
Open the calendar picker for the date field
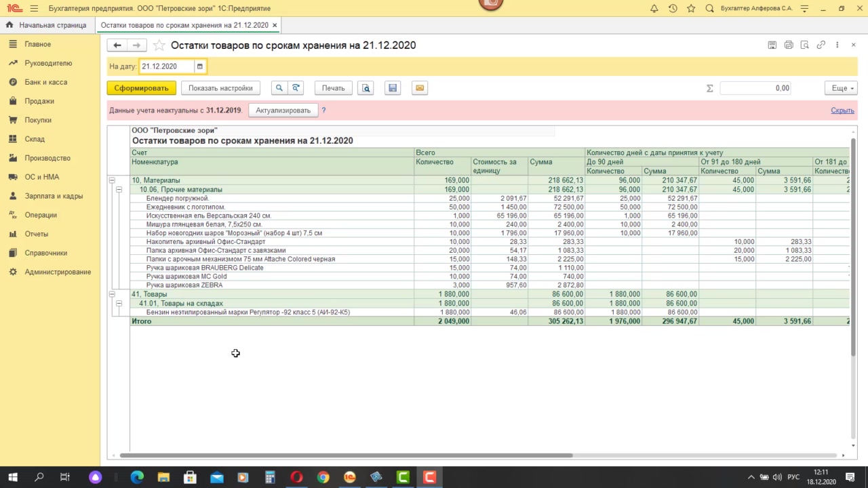[199, 66]
